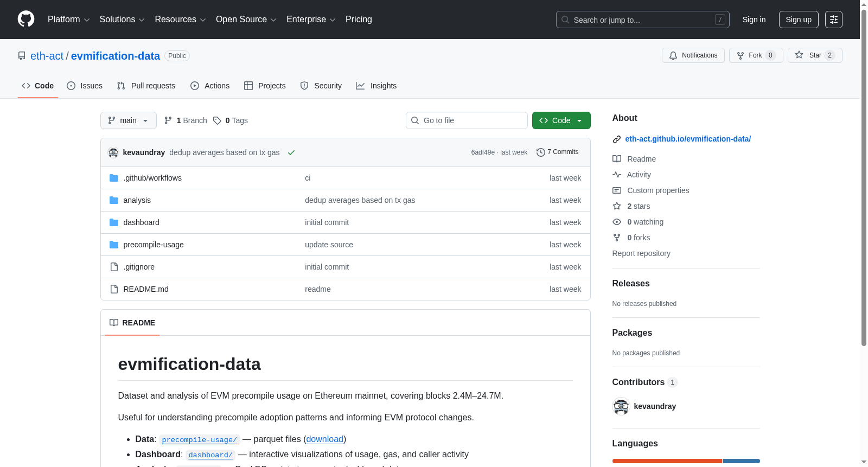868x467 pixels.
Task: Click the .gitignore file icon
Action: 114,267
